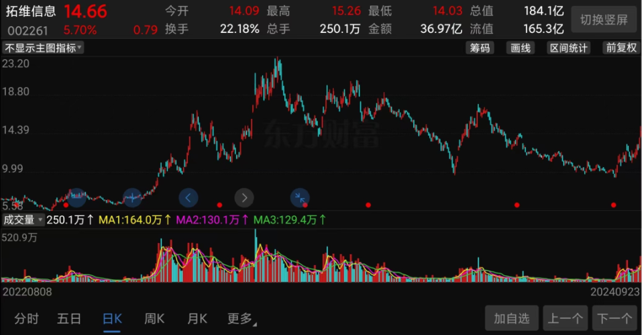
Task: Click the shrink/zoom-out chart icon
Action: coord(300,198)
